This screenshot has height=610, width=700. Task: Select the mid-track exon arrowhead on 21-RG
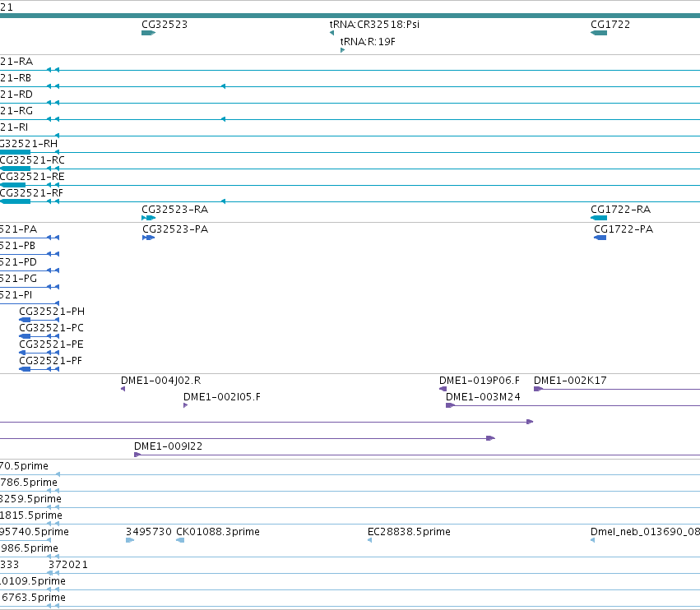coord(223,119)
